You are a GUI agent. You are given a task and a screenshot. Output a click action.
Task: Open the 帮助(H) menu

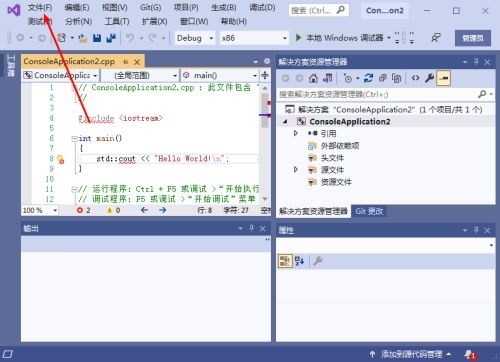pyautogui.click(x=233, y=22)
